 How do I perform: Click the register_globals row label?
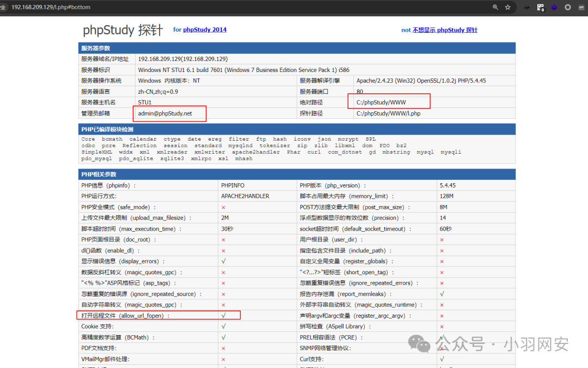coord(346,261)
